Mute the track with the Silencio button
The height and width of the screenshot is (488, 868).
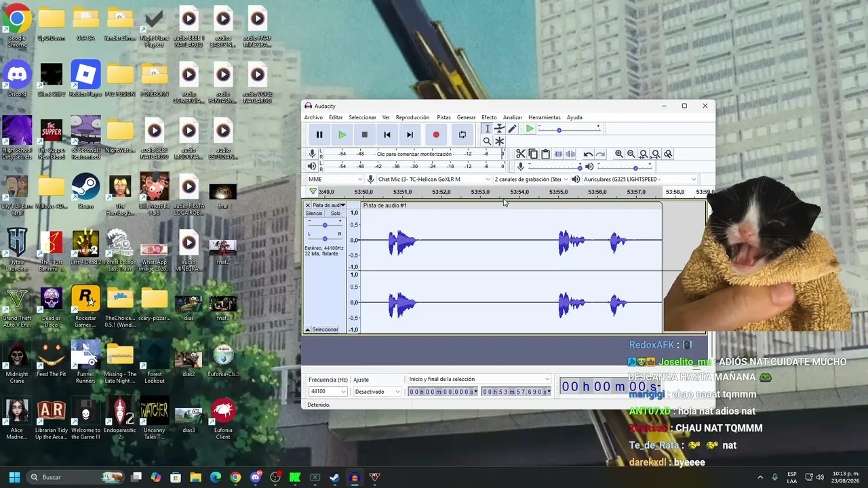(314, 213)
